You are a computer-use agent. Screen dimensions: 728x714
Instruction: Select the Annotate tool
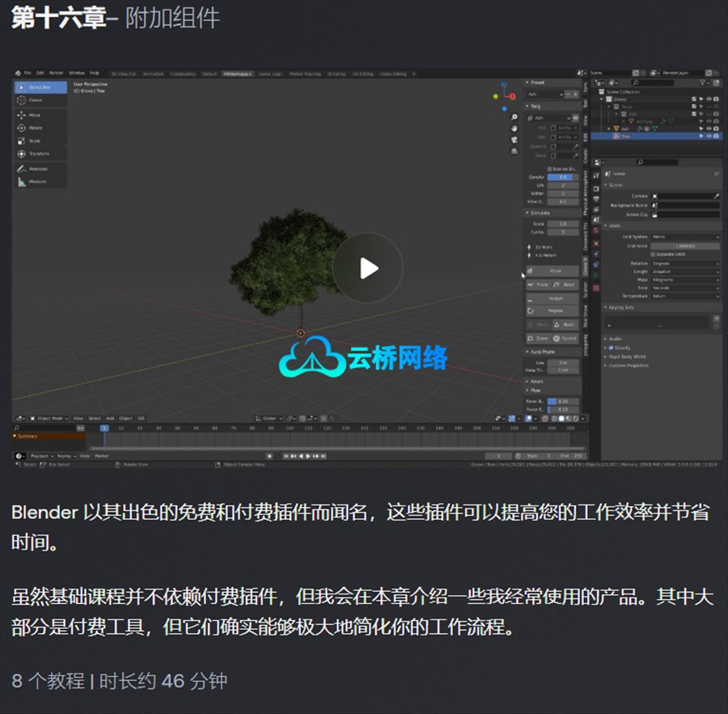click(x=37, y=169)
